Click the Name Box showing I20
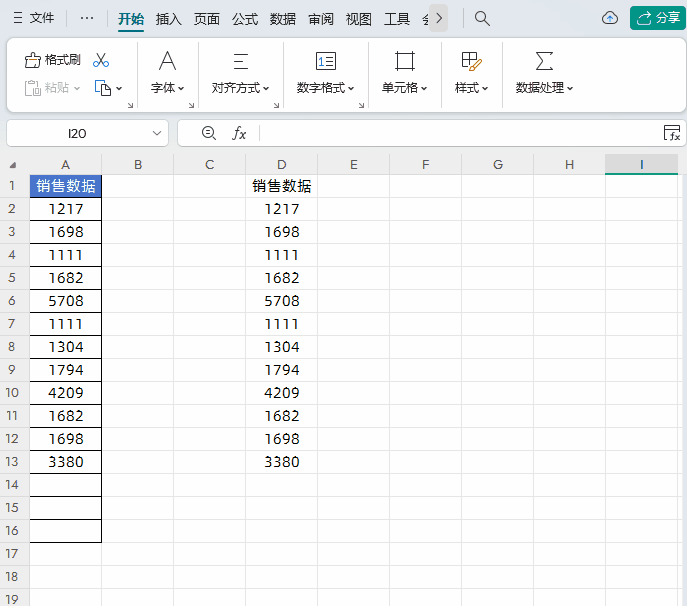This screenshot has height=606, width=687. point(77,133)
